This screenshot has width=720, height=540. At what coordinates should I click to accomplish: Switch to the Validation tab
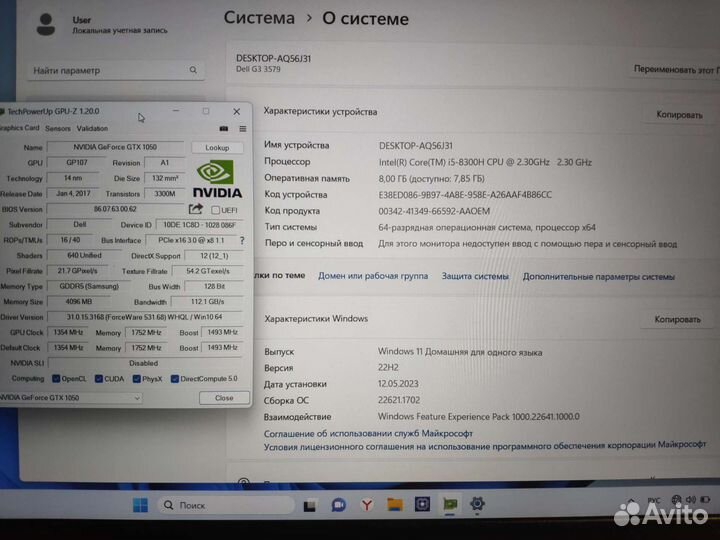coord(92,129)
